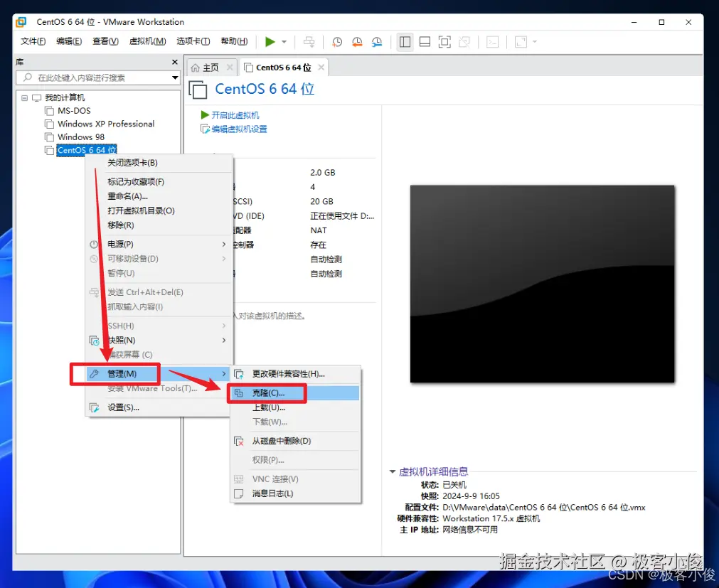Choose 克隆(C)... in the submenu
This screenshot has width=719, height=588.
[295, 393]
